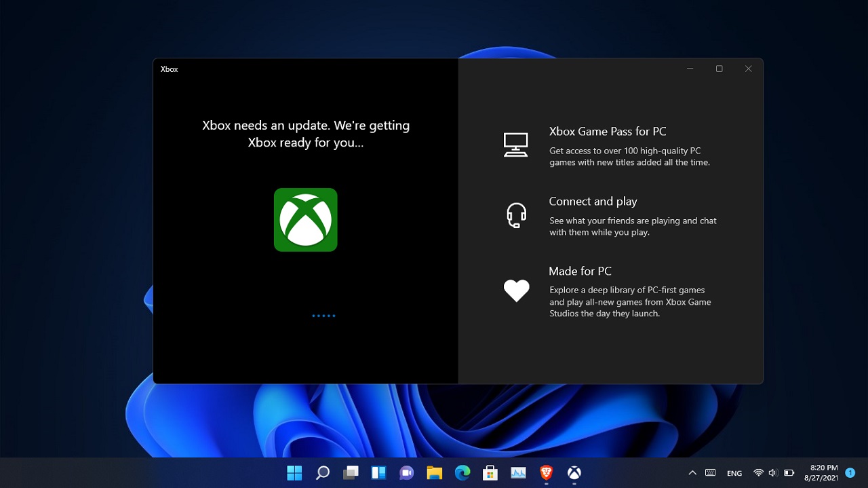Open the clock and calendar flyout
Screen dimensions: 868x488
pos(820,473)
